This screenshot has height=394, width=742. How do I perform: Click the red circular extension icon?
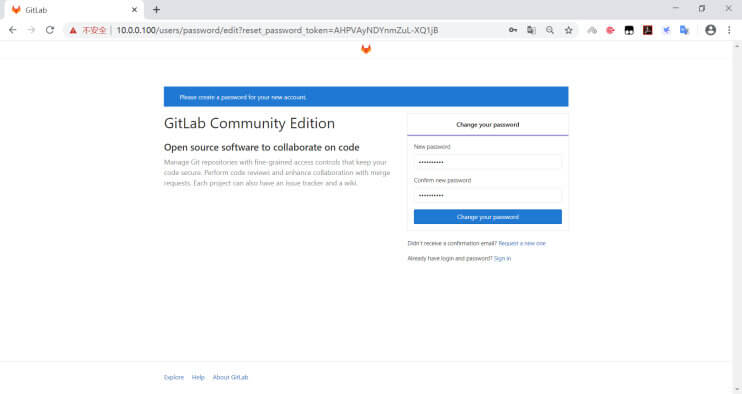610,30
